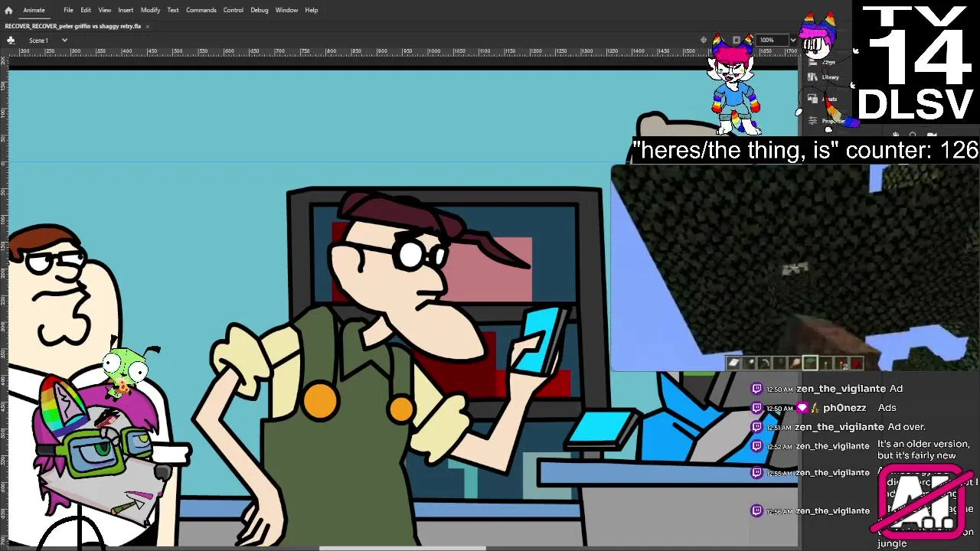This screenshot has height=551, width=980.
Task: Open the Properties panel icon
Action: [812, 121]
